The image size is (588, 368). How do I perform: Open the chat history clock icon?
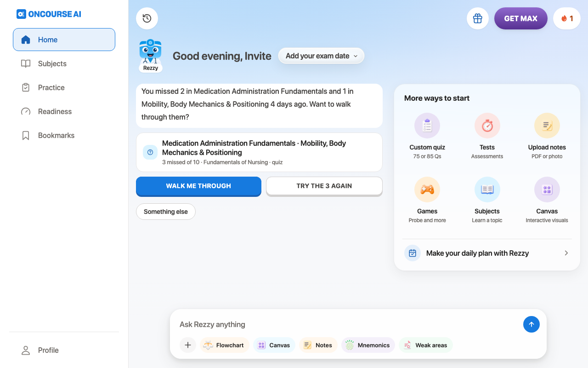147,18
